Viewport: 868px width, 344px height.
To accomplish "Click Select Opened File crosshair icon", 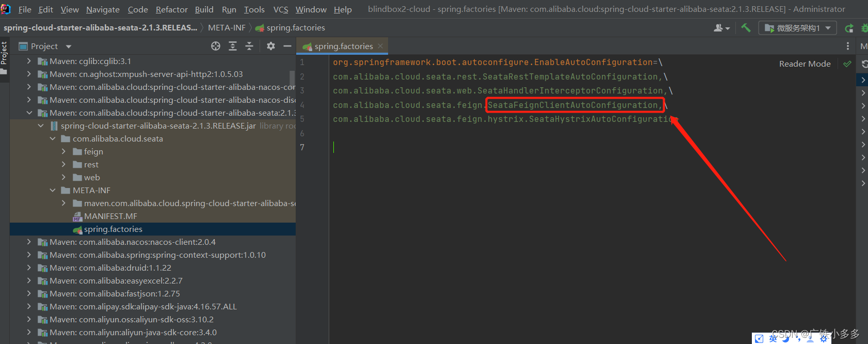I will pos(216,46).
